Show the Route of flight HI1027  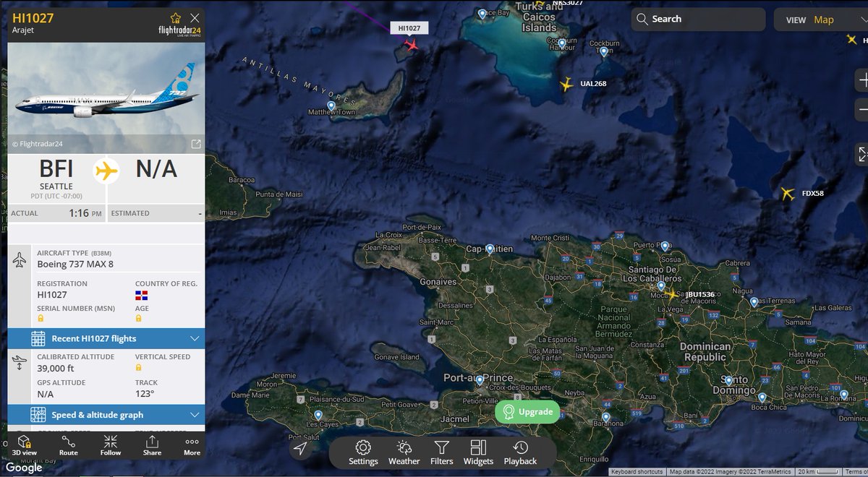point(68,444)
